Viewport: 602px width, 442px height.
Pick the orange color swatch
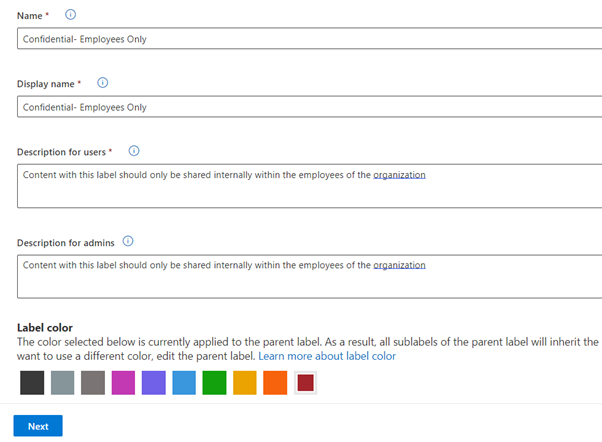point(275,383)
